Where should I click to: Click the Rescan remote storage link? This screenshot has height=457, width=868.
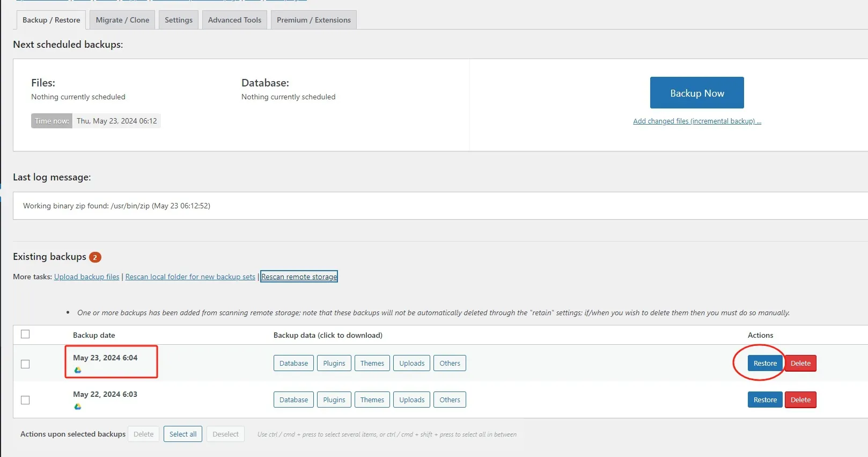point(299,277)
